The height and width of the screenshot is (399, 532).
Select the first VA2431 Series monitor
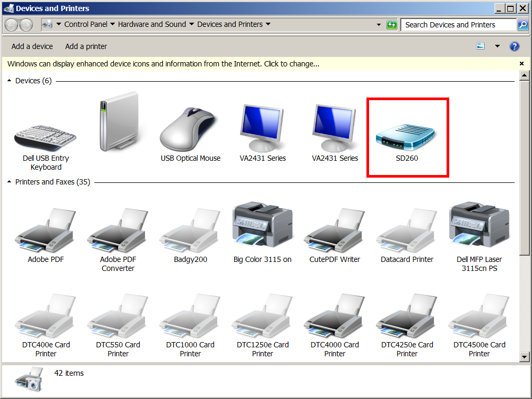coord(262,126)
